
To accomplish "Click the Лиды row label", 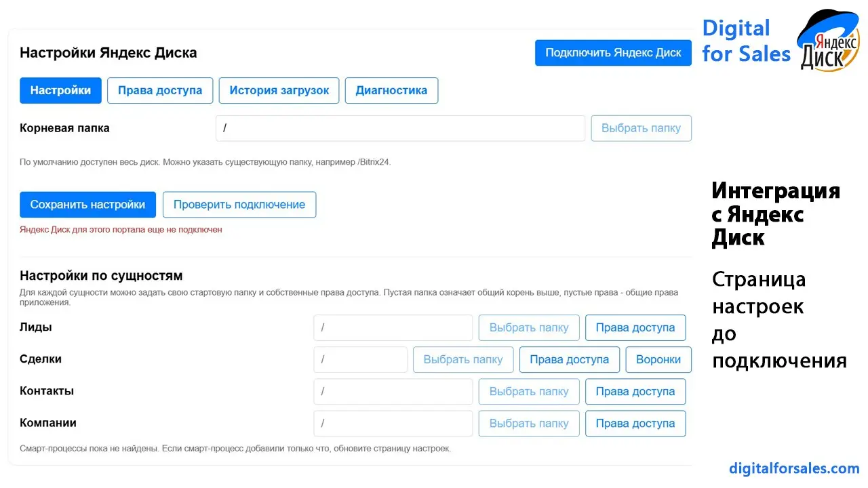I will pos(36,327).
